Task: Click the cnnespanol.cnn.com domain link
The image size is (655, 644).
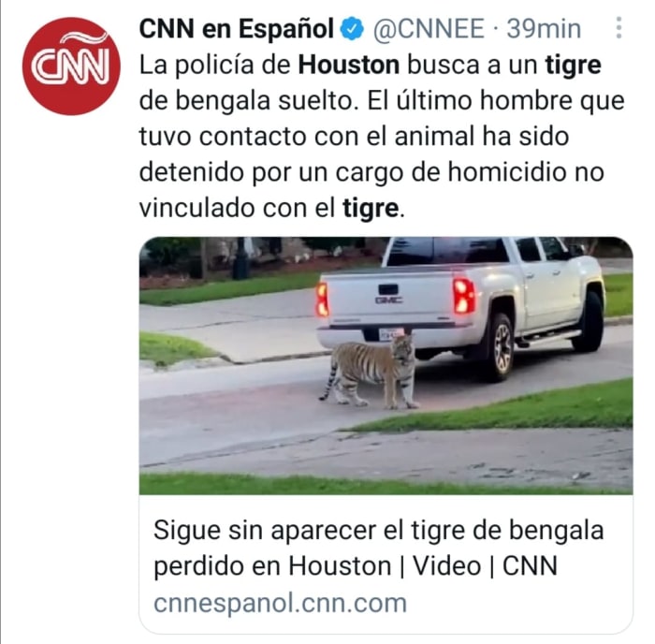Action: (x=281, y=603)
